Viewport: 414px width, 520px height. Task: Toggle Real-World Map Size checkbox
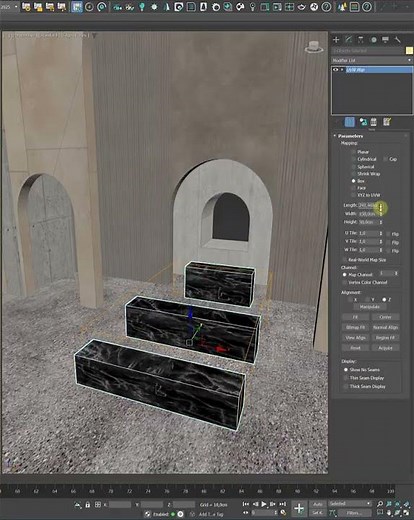point(345,260)
